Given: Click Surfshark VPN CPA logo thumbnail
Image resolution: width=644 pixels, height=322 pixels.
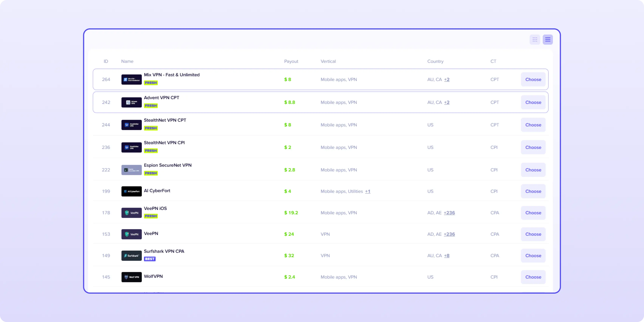Looking at the screenshot, I should coord(132,255).
